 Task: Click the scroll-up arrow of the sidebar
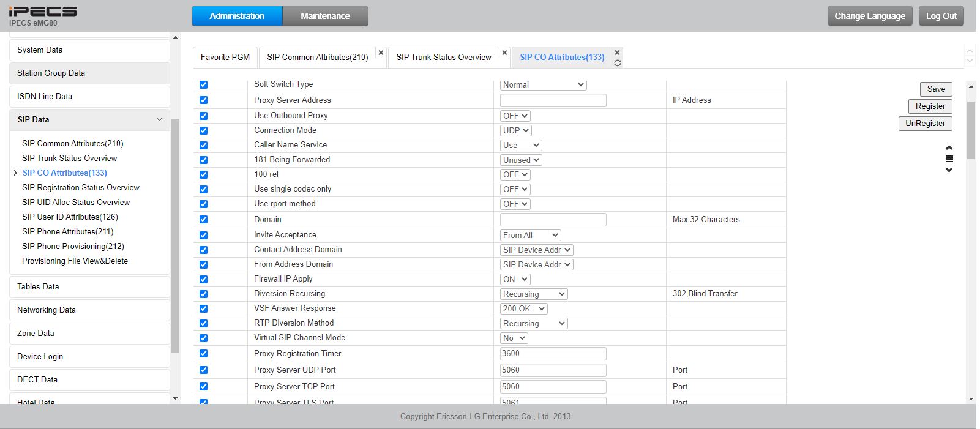click(x=175, y=38)
